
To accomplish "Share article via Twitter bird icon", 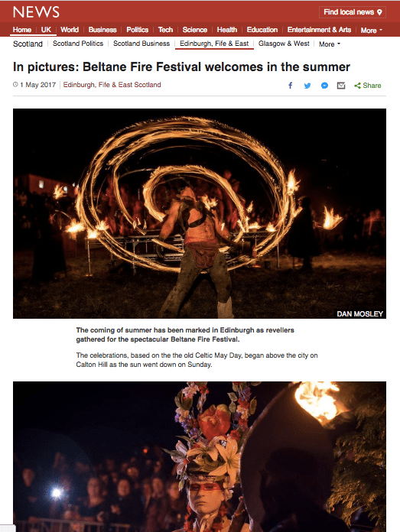I will [307, 86].
